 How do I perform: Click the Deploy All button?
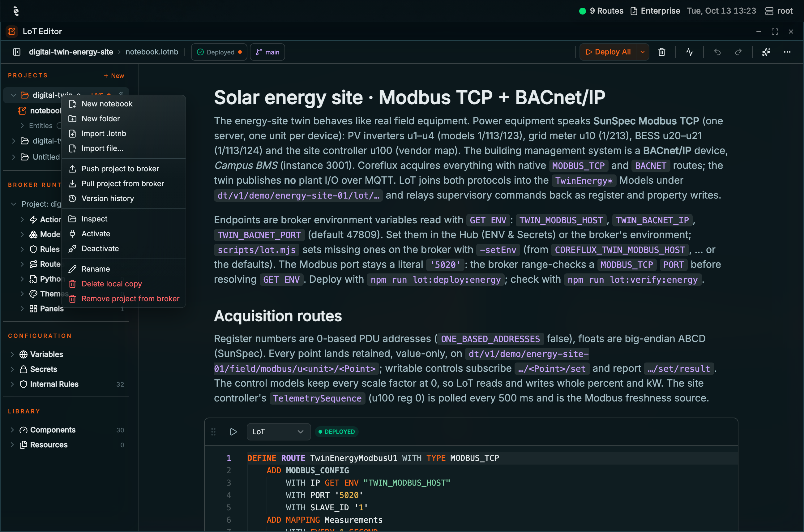coord(608,52)
